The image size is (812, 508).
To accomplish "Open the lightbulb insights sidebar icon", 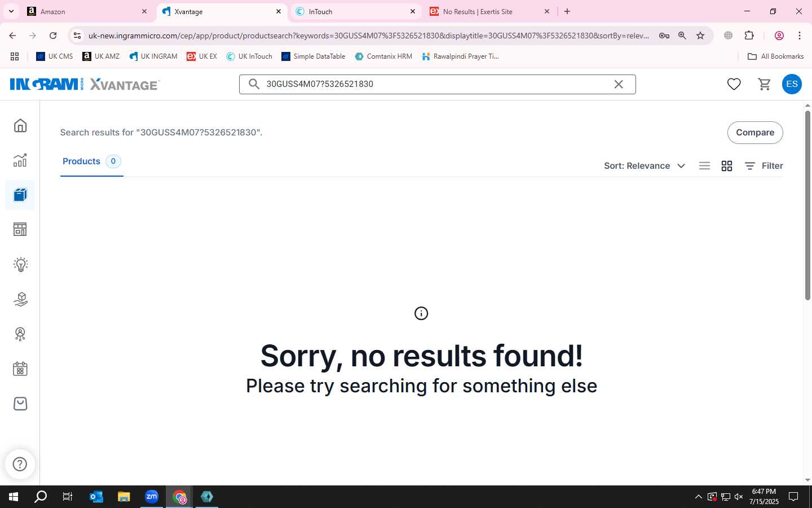I will 20,264.
